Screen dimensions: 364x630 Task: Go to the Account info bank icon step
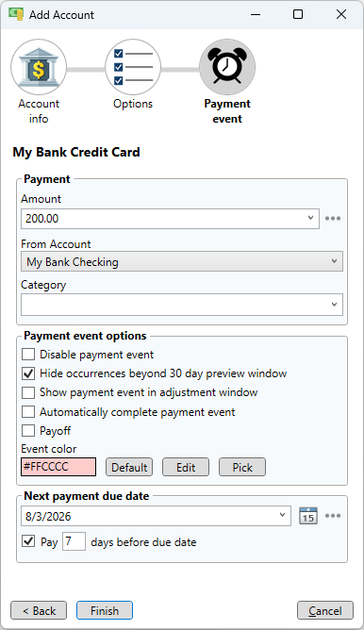[x=39, y=67]
